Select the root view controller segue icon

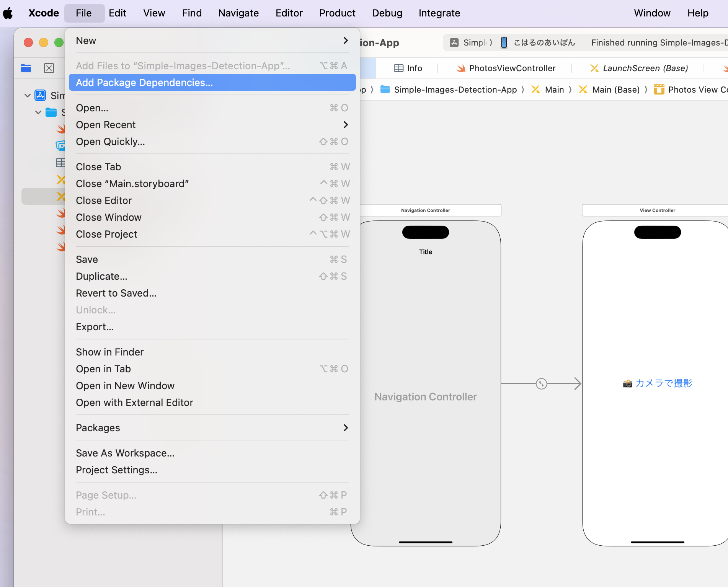pyautogui.click(x=541, y=383)
